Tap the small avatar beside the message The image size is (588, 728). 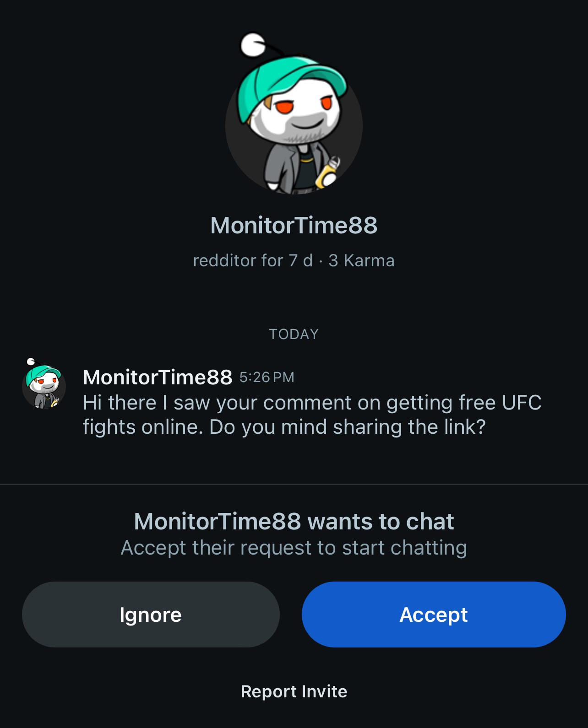click(44, 385)
